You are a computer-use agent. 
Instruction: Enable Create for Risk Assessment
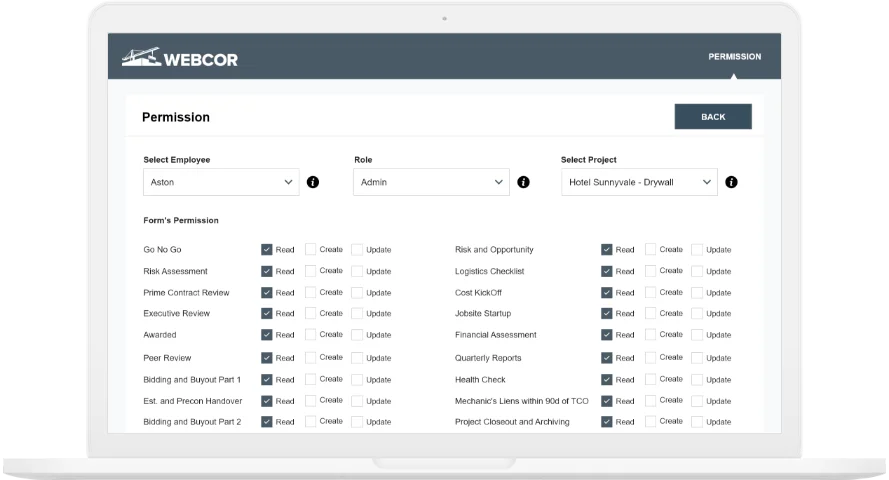311,271
